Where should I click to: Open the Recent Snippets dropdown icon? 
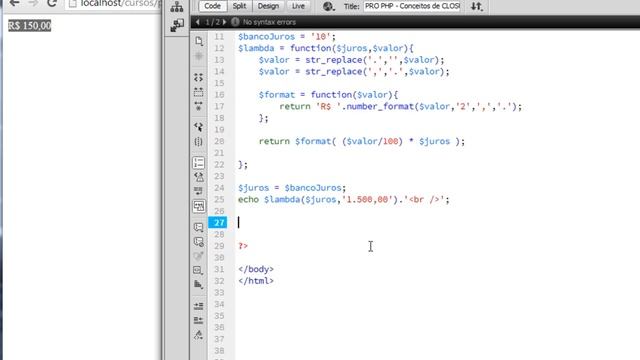tap(199, 270)
